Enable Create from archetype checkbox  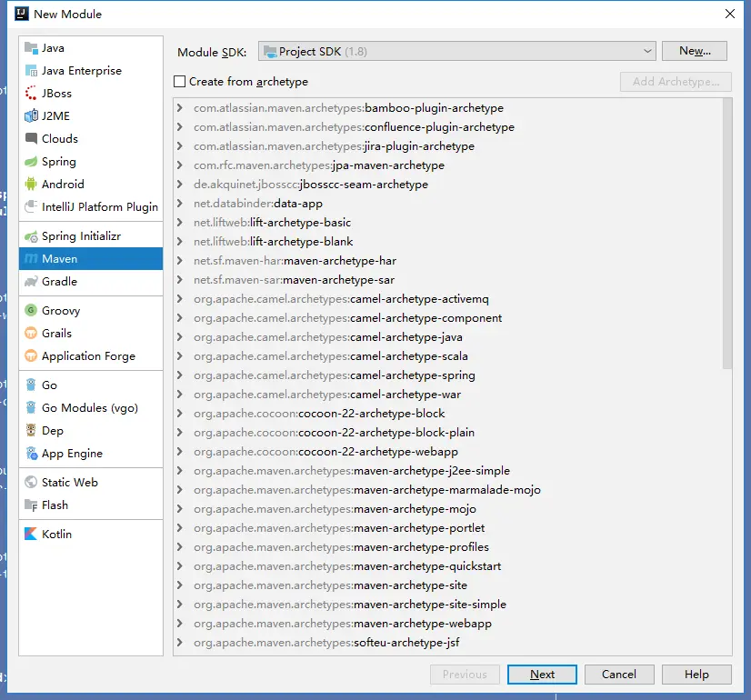click(180, 82)
